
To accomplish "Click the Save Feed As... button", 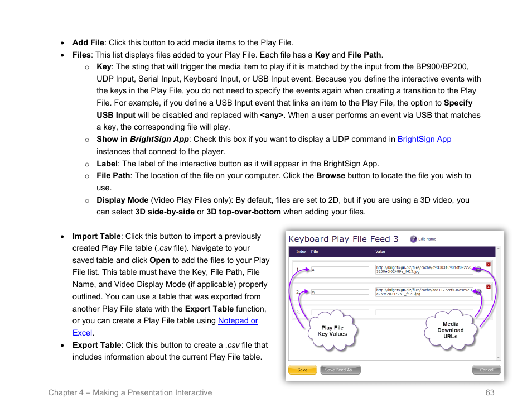I will (x=340, y=370).
